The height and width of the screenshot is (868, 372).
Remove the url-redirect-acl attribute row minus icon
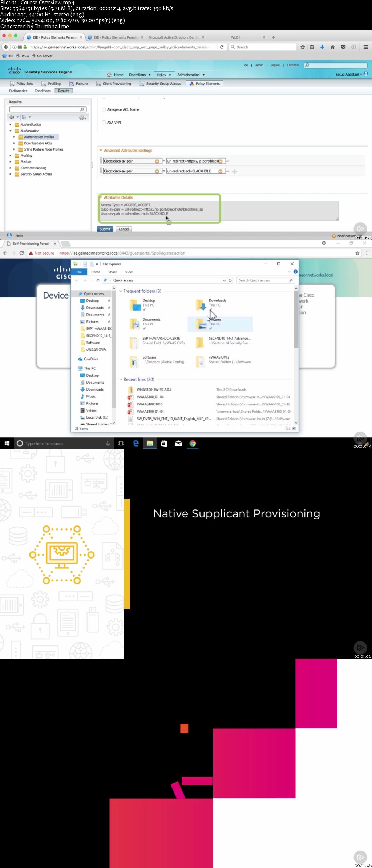click(x=227, y=171)
